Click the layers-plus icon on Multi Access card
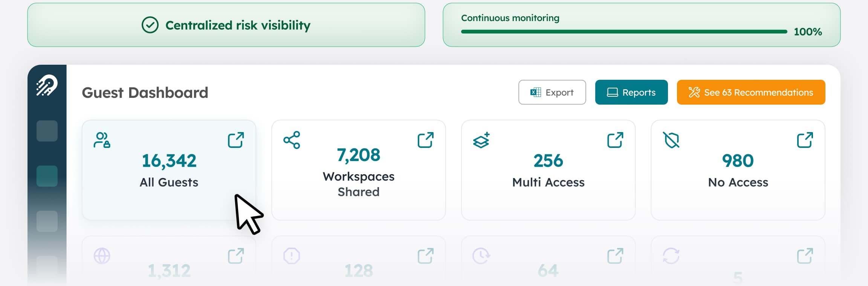The height and width of the screenshot is (286, 868). (x=481, y=140)
